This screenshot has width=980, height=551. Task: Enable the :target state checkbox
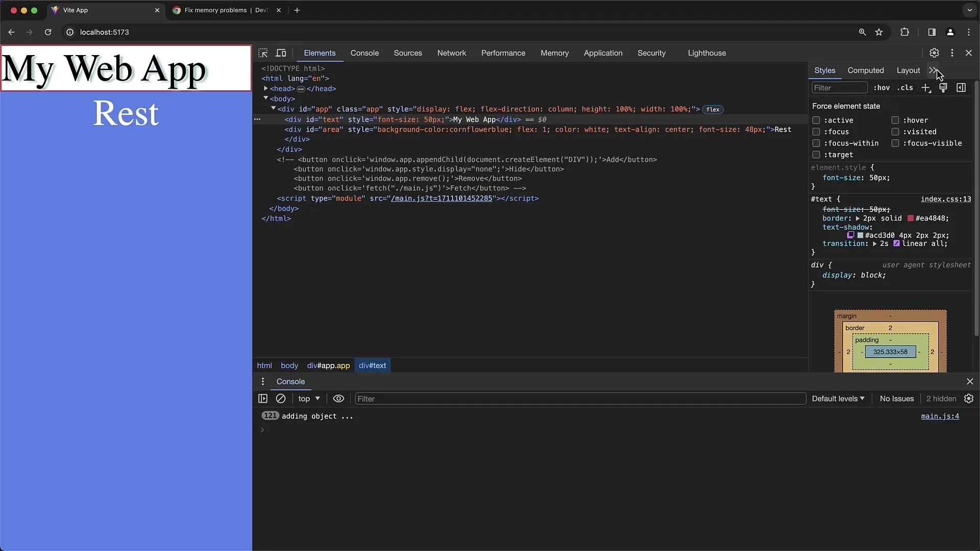pos(816,155)
